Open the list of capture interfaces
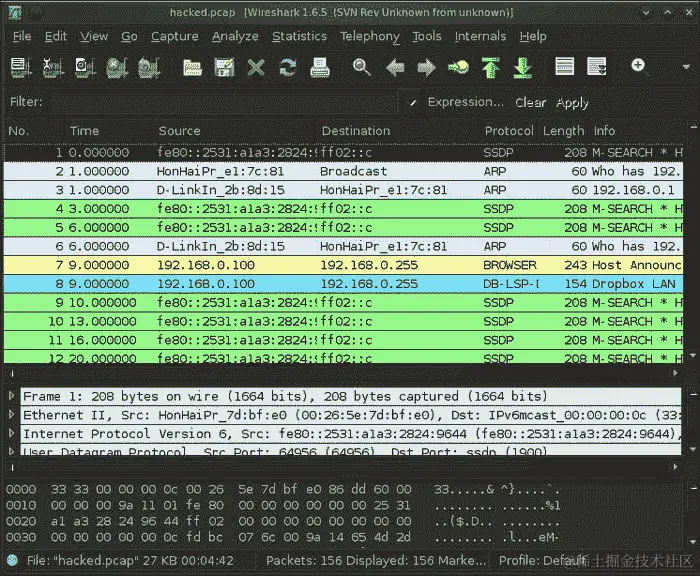The image size is (700, 576). (x=21, y=67)
